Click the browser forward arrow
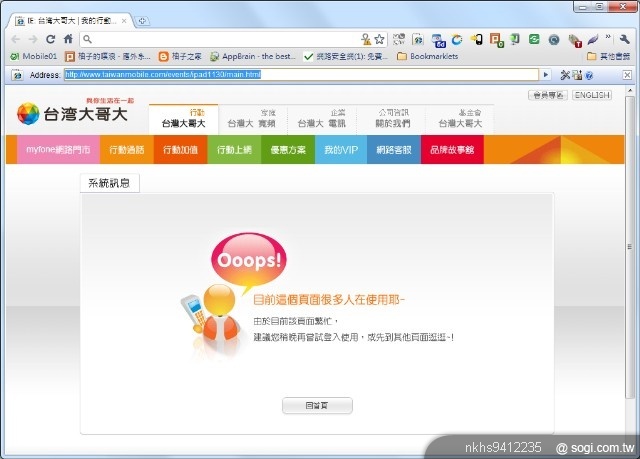This screenshot has width=640, height=459. (33, 39)
